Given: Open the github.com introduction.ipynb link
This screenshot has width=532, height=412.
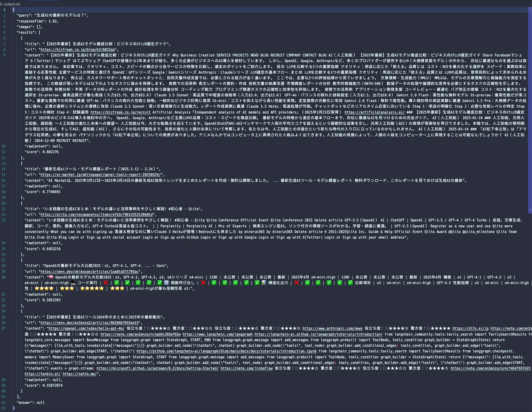Looking at the screenshot, I should [226, 351].
